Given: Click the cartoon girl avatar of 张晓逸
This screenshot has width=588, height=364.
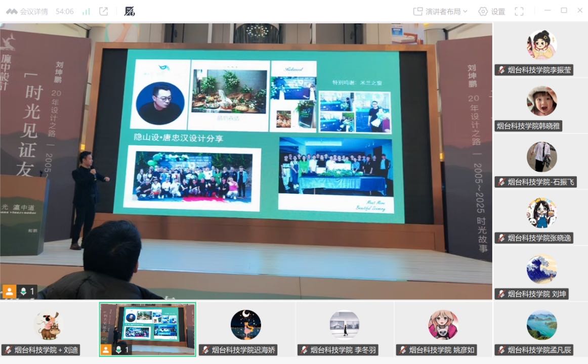Looking at the screenshot, I should click(x=541, y=213).
